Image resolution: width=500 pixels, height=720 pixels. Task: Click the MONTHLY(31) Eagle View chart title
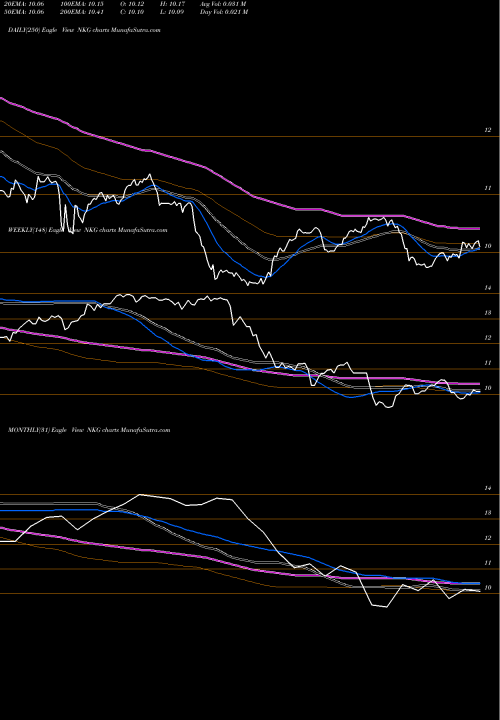[x=89, y=430]
